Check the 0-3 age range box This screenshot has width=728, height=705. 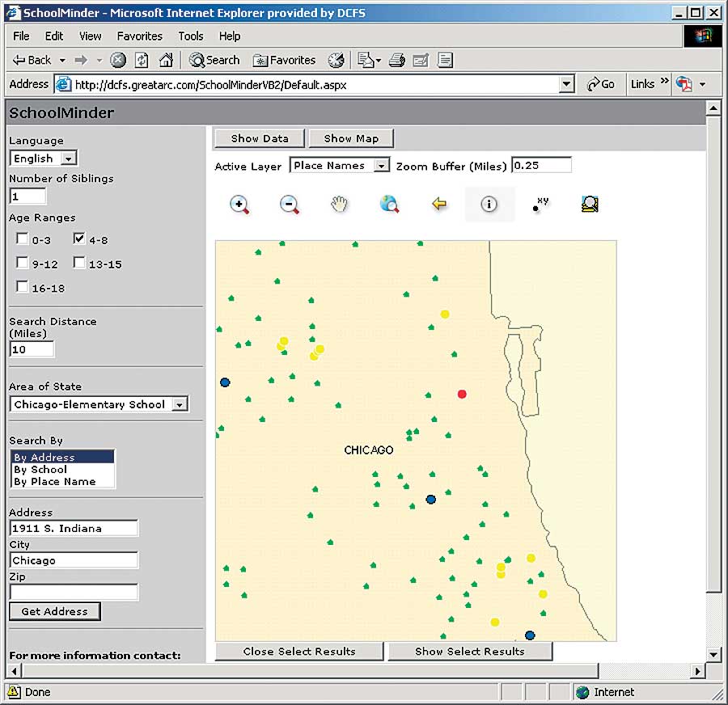pyautogui.click(x=23, y=239)
